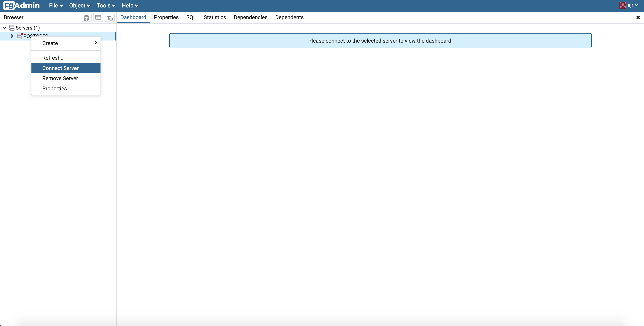Open the Help menu
644x326 pixels.
129,6
